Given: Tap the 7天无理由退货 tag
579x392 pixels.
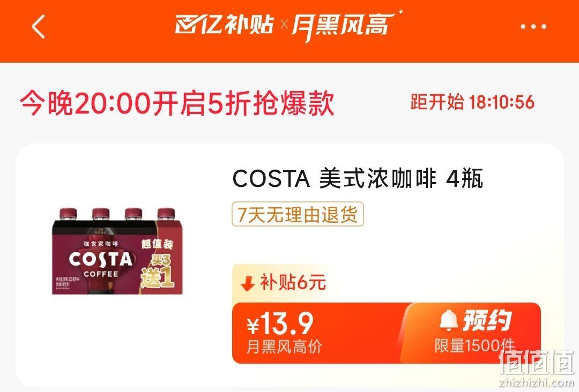Looking at the screenshot, I should (x=298, y=214).
